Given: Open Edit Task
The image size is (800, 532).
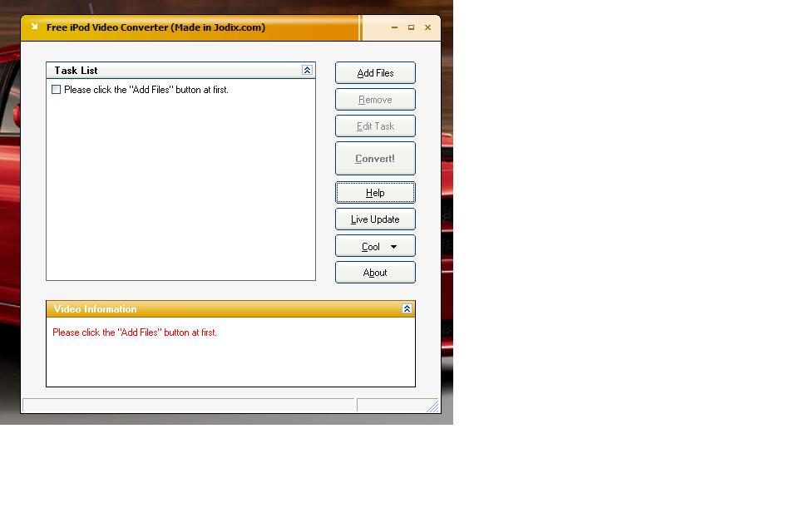Looking at the screenshot, I should click(x=375, y=126).
